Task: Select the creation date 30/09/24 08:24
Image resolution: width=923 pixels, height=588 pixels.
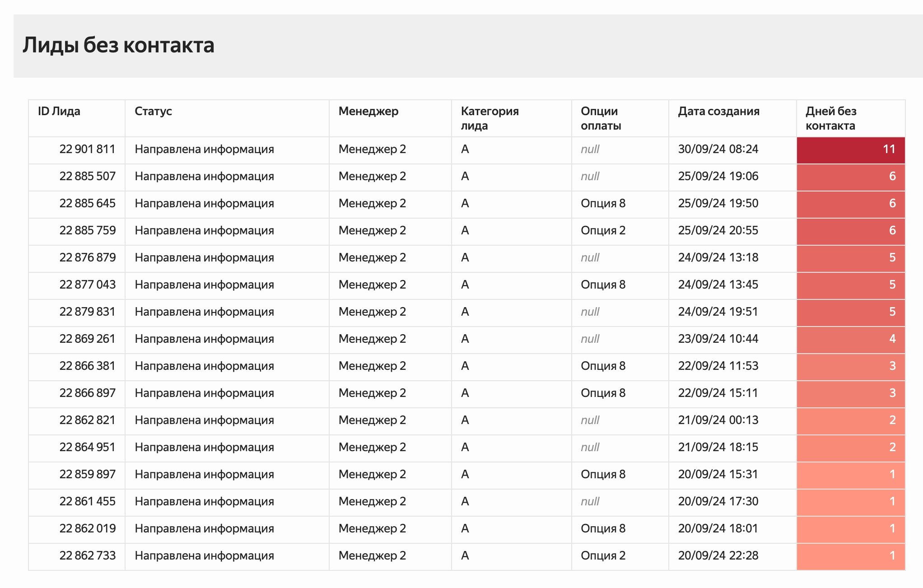Action: [718, 149]
